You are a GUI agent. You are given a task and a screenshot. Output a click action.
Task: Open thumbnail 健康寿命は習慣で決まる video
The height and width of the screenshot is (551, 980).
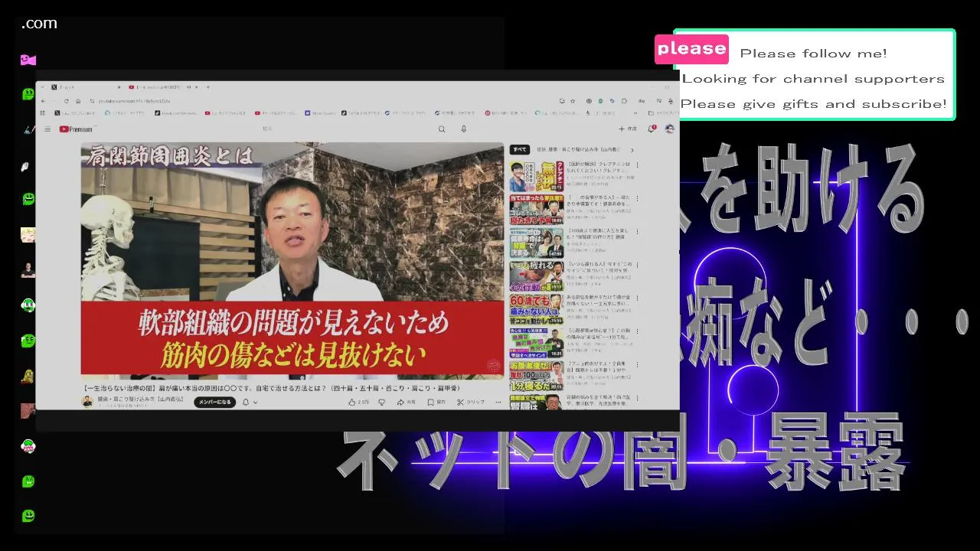(x=537, y=243)
